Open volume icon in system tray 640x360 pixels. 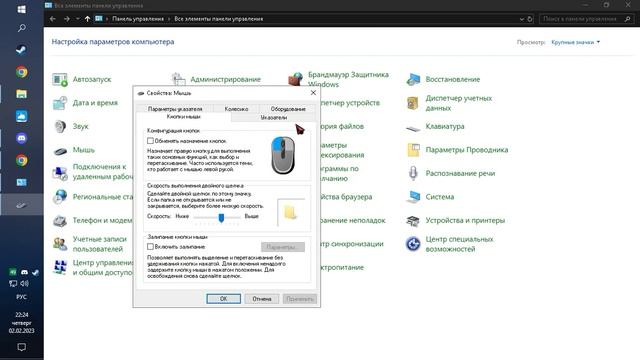click(24, 283)
